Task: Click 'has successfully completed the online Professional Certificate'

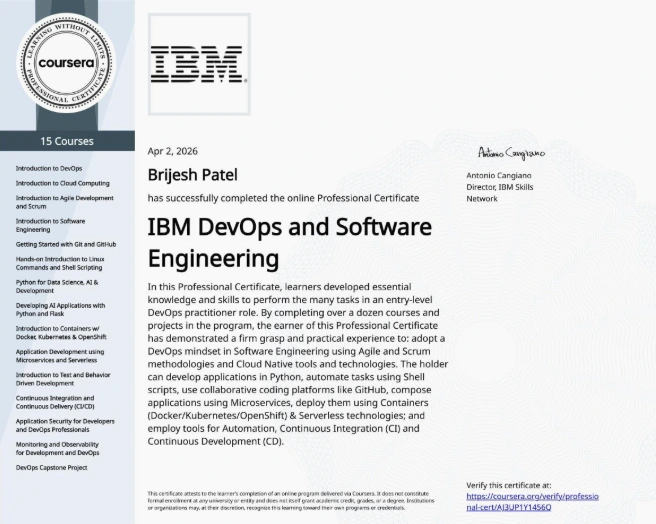Action: (283, 198)
